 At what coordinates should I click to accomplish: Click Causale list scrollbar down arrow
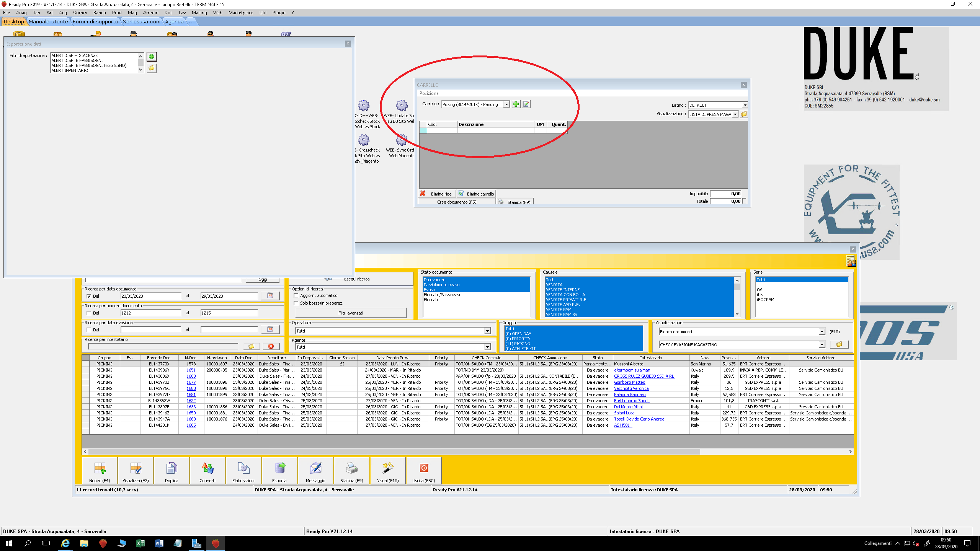pyautogui.click(x=737, y=314)
